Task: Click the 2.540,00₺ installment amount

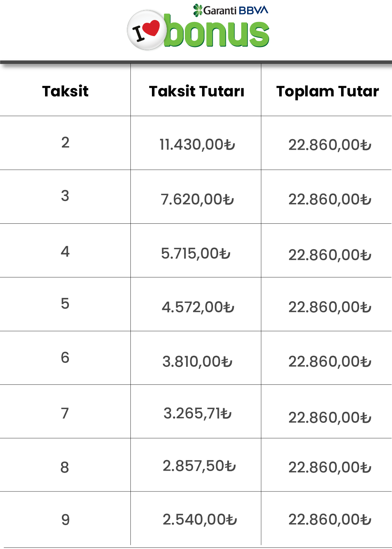Action: (x=200, y=519)
